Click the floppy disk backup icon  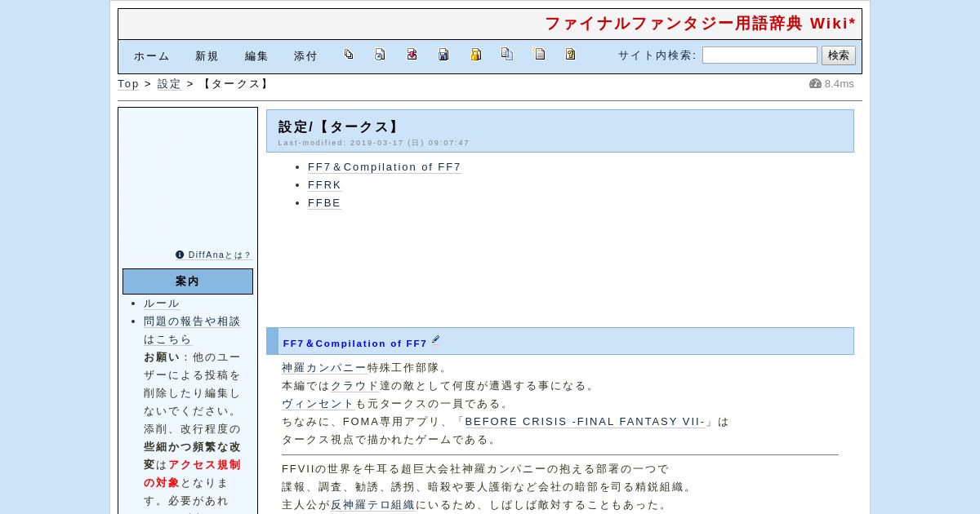point(443,55)
